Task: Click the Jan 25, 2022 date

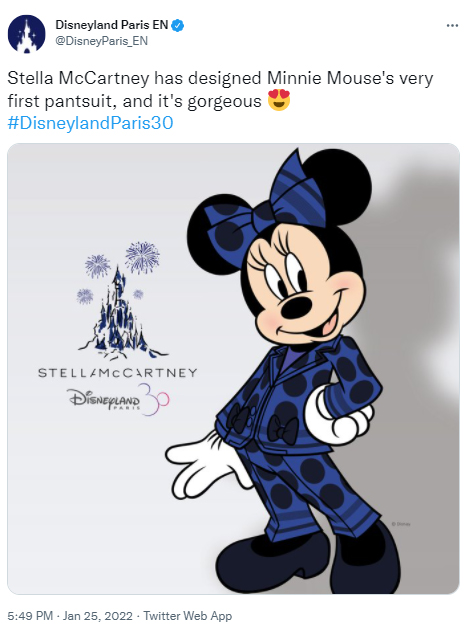Action: coord(98,616)
